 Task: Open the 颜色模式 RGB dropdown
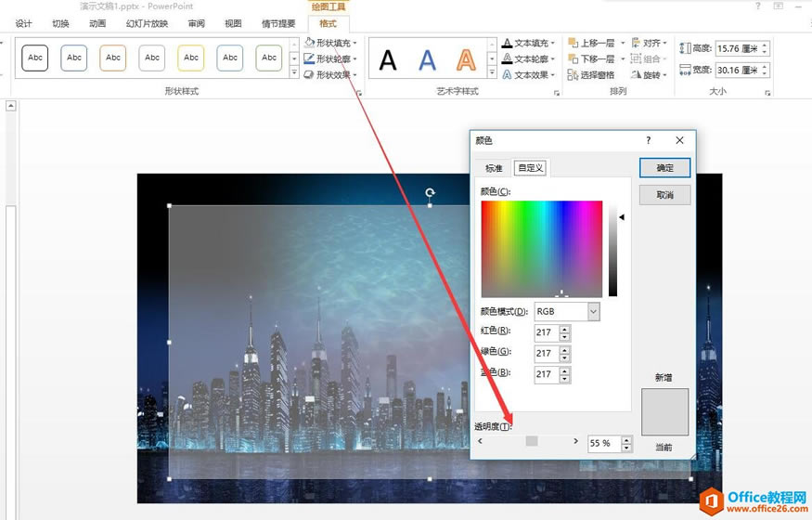tap(594, 312)
